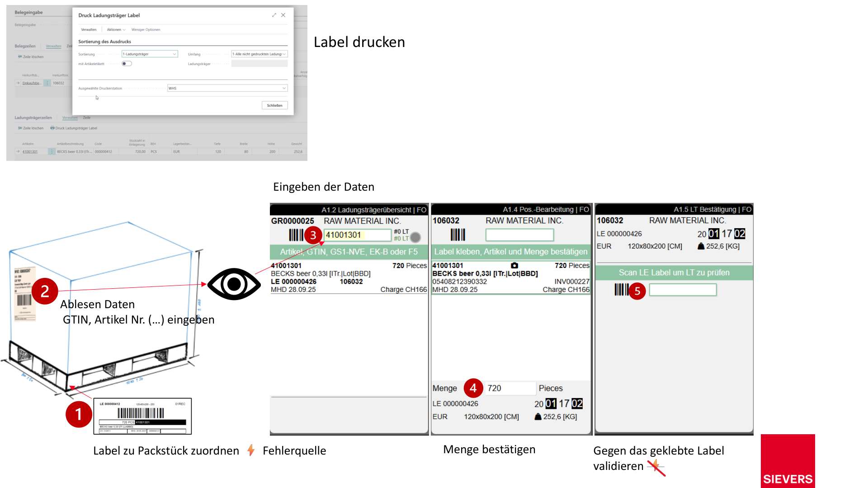Click the weight icon beside 252,6 [KG] in A1.4
The height and width of the screenshot is (488, 868).
click(538, 417)
